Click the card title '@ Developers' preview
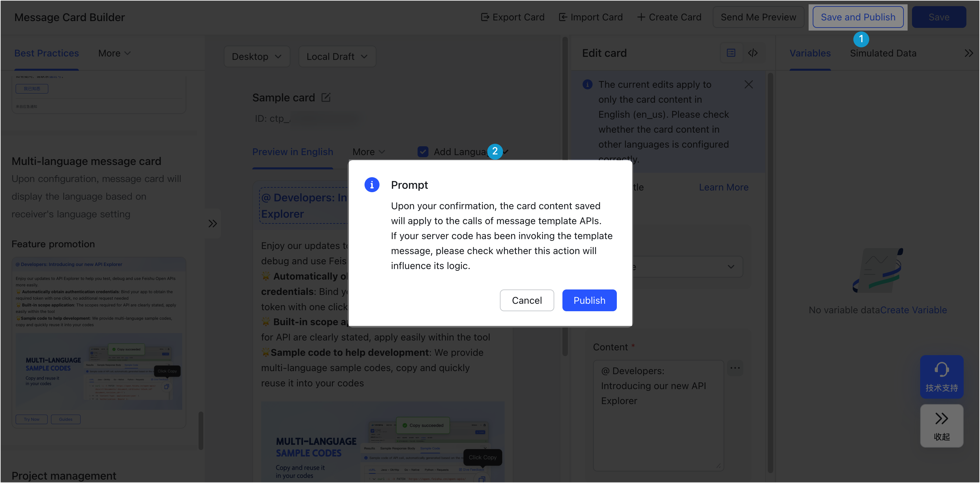This screenshot has height=483, width=980. [304, 205]
